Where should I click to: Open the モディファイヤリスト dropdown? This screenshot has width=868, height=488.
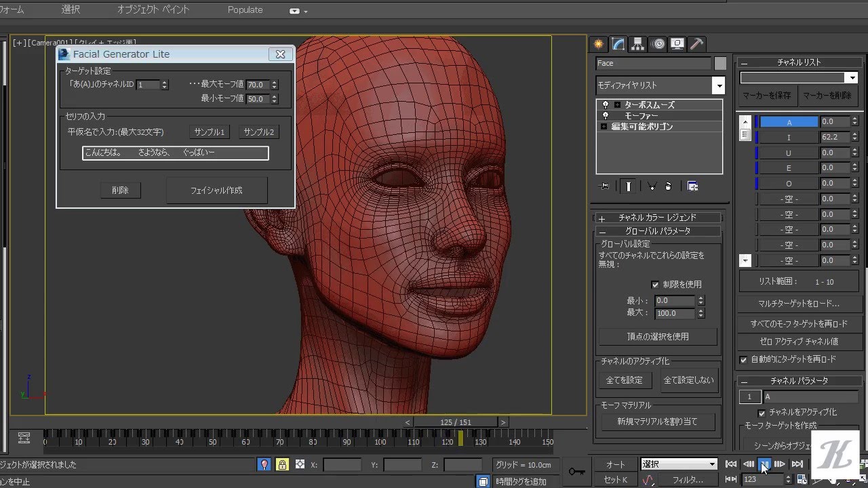click(x=718, y=85)
